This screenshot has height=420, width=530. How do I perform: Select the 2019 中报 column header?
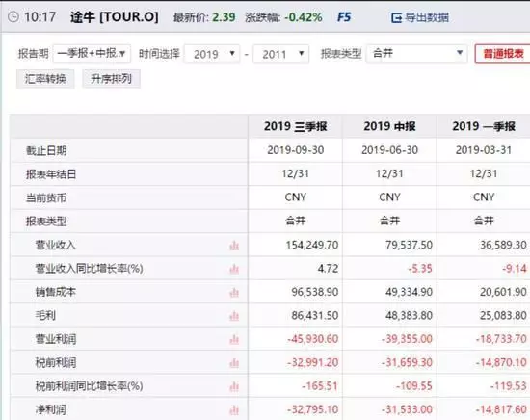tap(389, 126)
